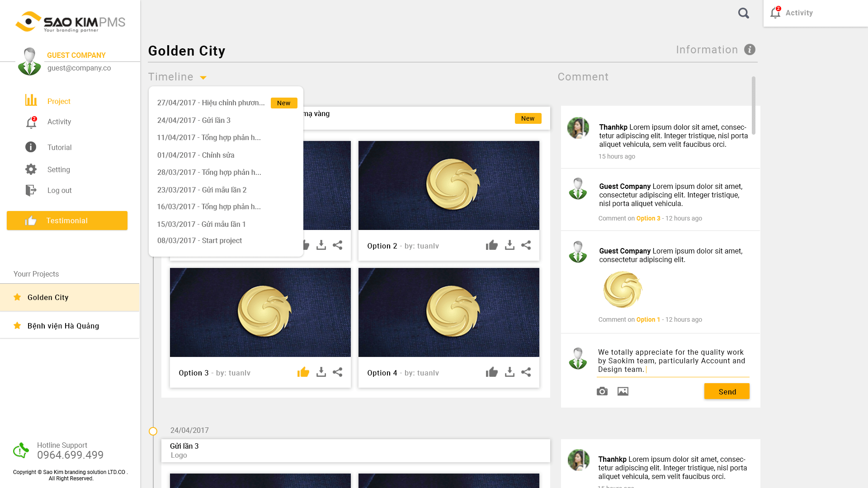The width and height of the screenshot is (868, 488).
Task: Open Activity bell in top bar
Action: (x=775, y=13)
